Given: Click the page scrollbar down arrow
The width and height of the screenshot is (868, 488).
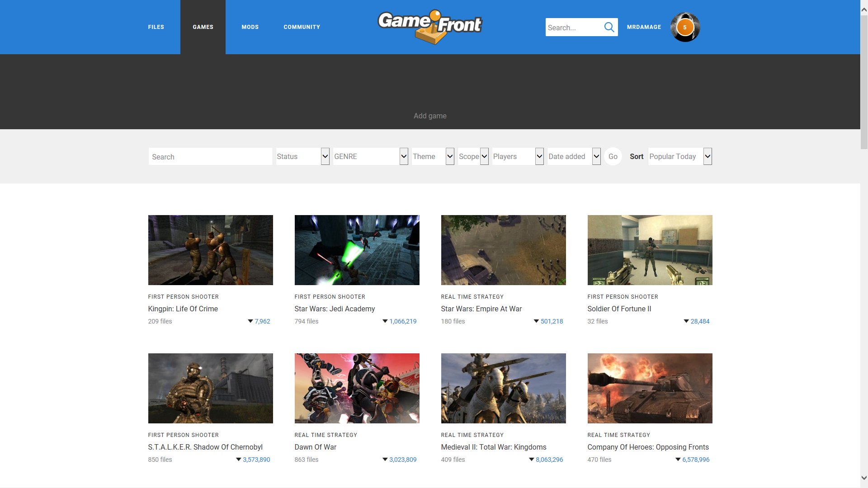Looking at the screenshot, I should pyautogui.click(x=864, y=478).
